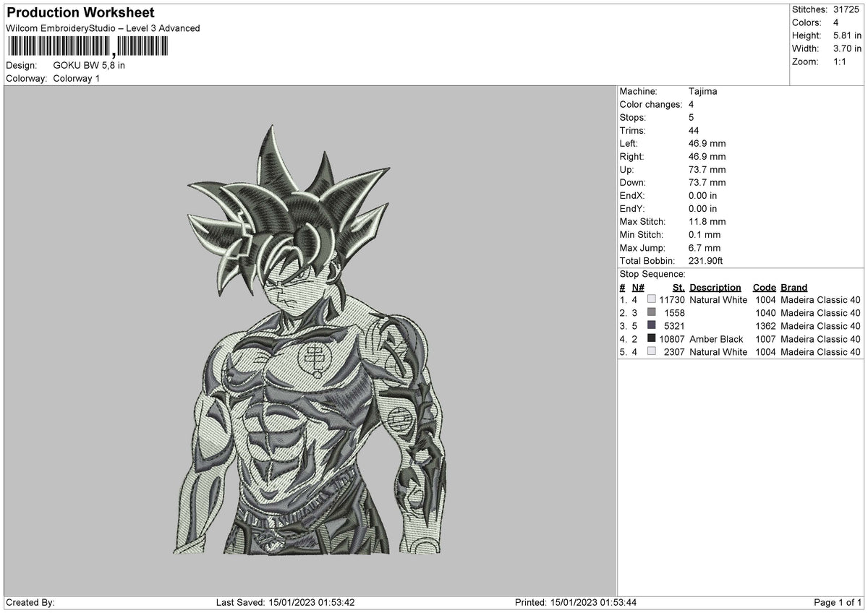Screen dimensions: 868x613
Task: Click the Max Jump value 6.7 mm
Action: tap(705, 247)
